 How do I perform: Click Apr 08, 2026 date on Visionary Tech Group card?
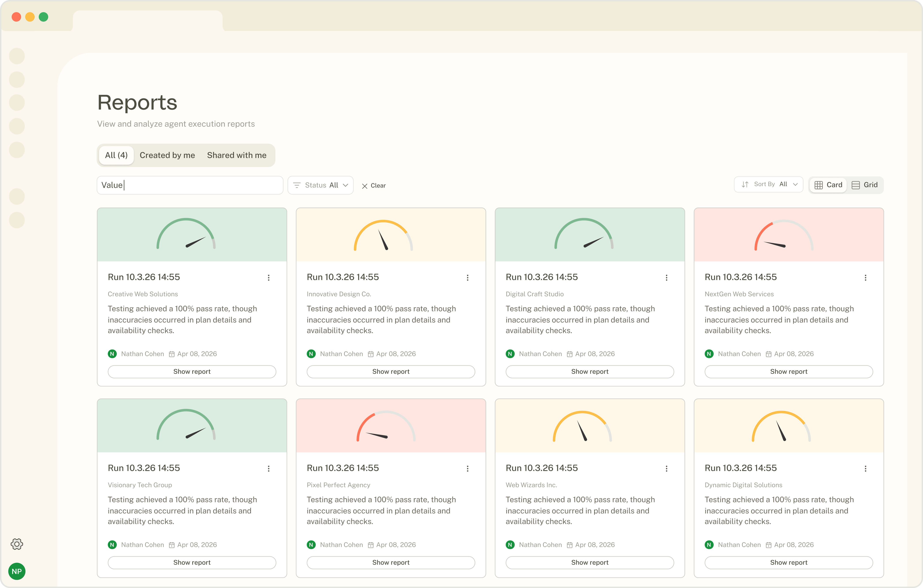pos(197,545)
